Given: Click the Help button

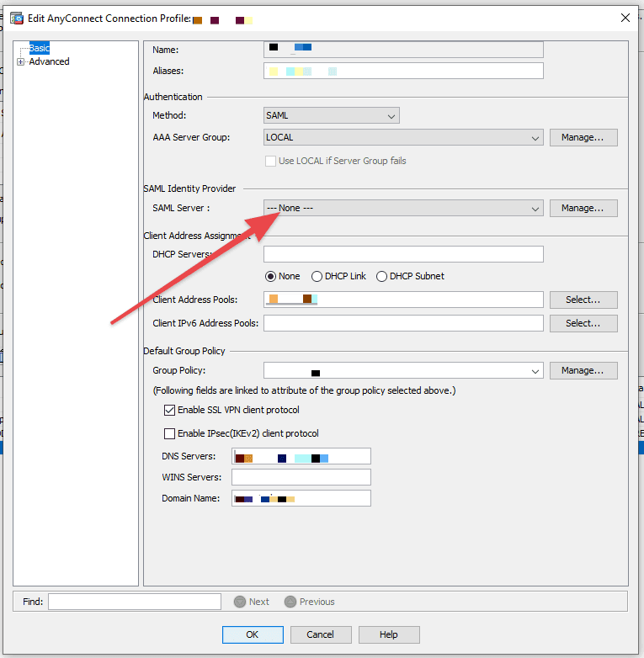Looking at the screenshot, I should (389, 634).
